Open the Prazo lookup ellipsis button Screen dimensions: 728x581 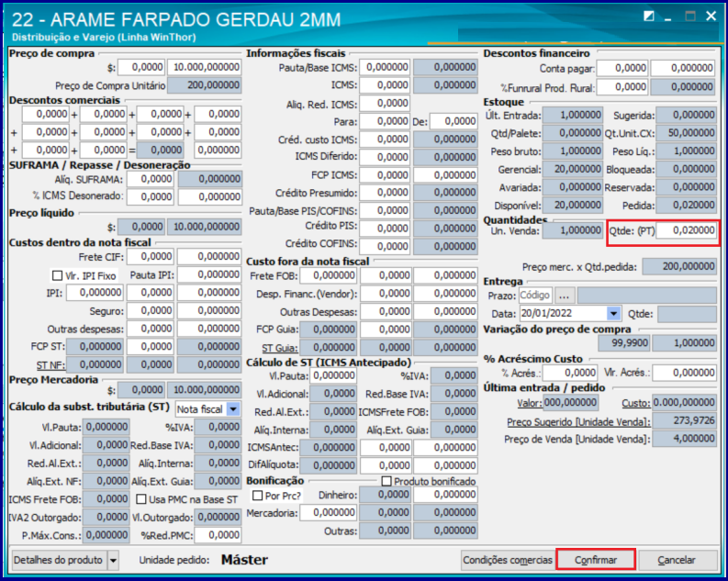pos(564,296)
